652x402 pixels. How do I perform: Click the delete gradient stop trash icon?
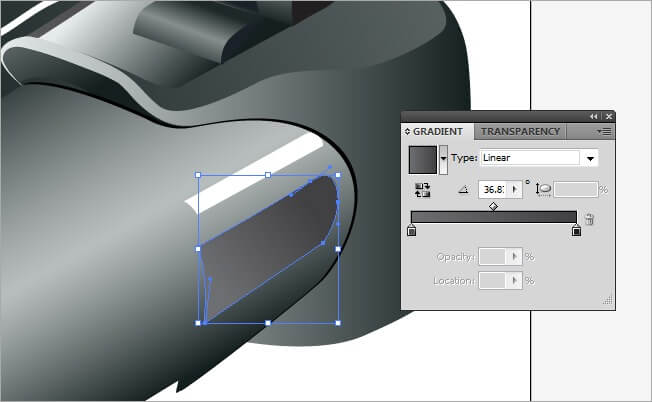(589, 219)
